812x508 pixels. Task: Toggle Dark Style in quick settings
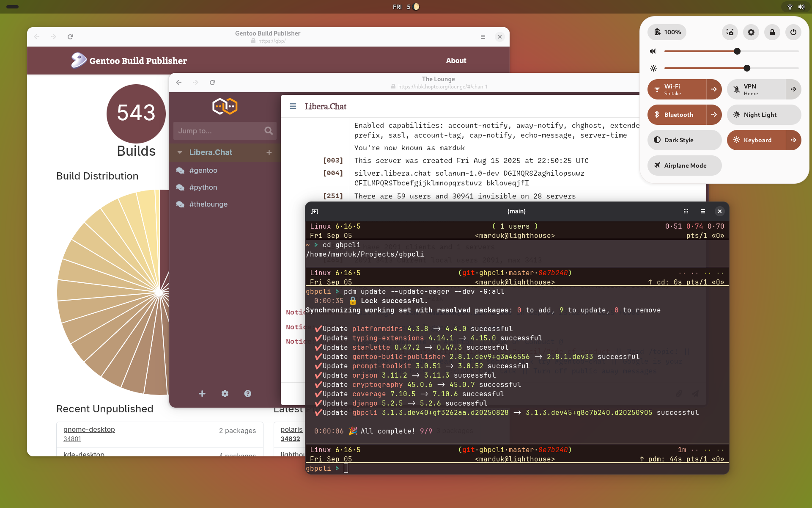pos(684,140)
